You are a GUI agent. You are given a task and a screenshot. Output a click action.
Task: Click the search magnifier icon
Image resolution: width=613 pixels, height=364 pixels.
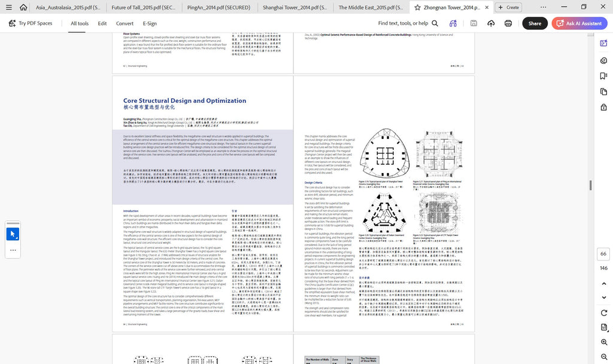435,23
